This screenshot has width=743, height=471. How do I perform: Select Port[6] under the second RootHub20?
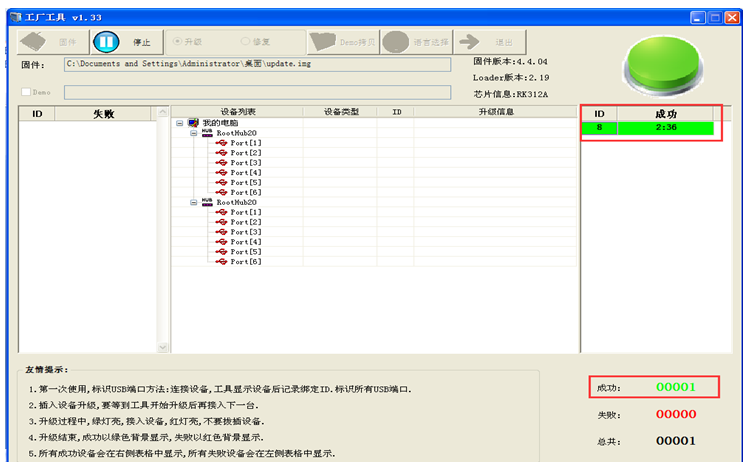pyautogui.click(x=246, y=262)
